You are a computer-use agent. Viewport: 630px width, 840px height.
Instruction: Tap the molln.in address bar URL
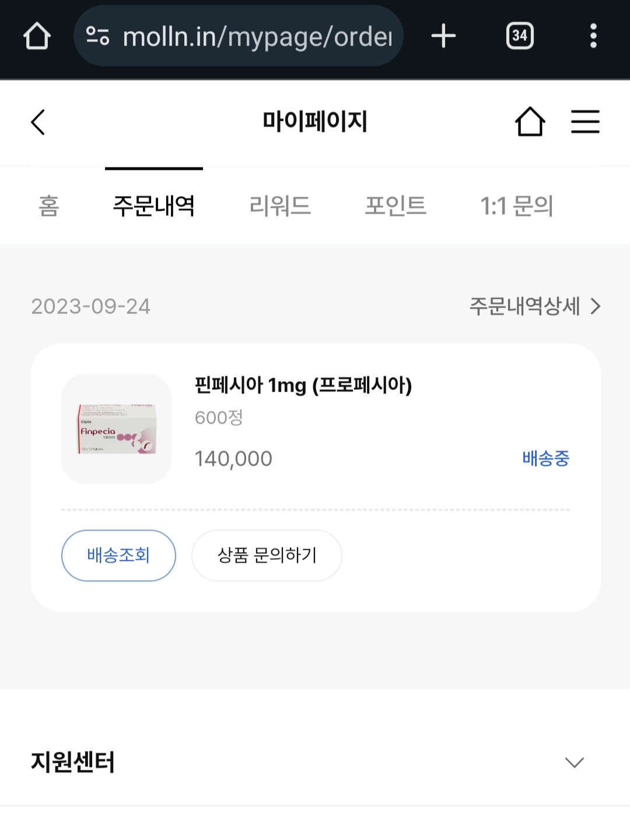(257, 36)
